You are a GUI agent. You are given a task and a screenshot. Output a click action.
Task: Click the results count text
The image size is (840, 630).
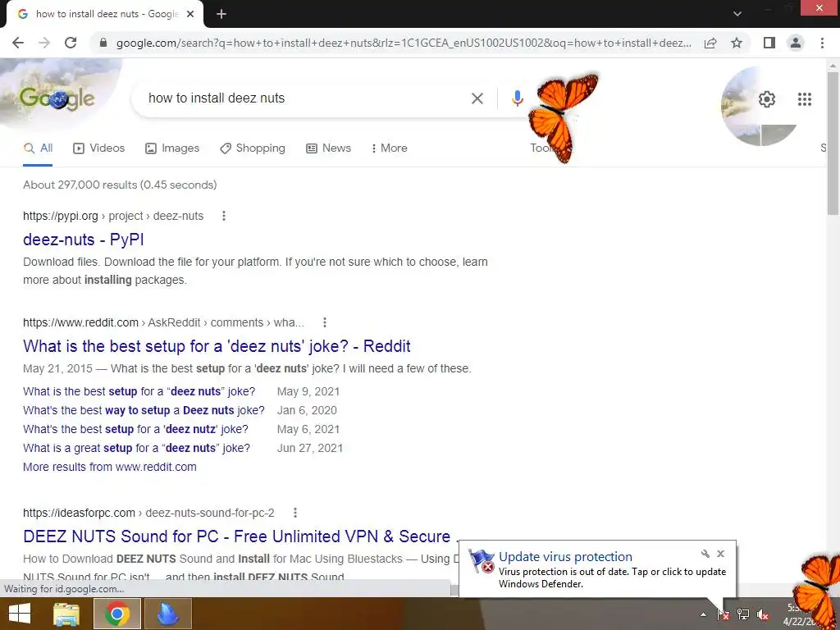(120, 185)
